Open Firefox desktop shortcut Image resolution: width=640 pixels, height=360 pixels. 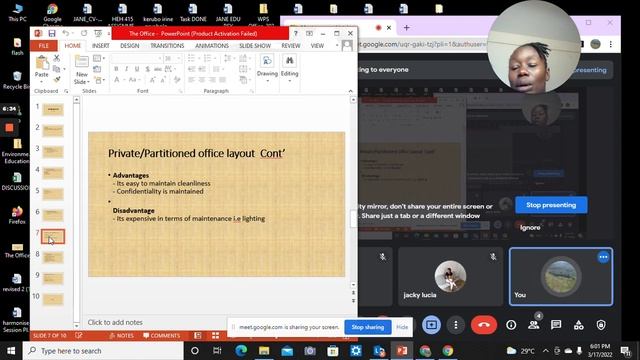point(17,216)
